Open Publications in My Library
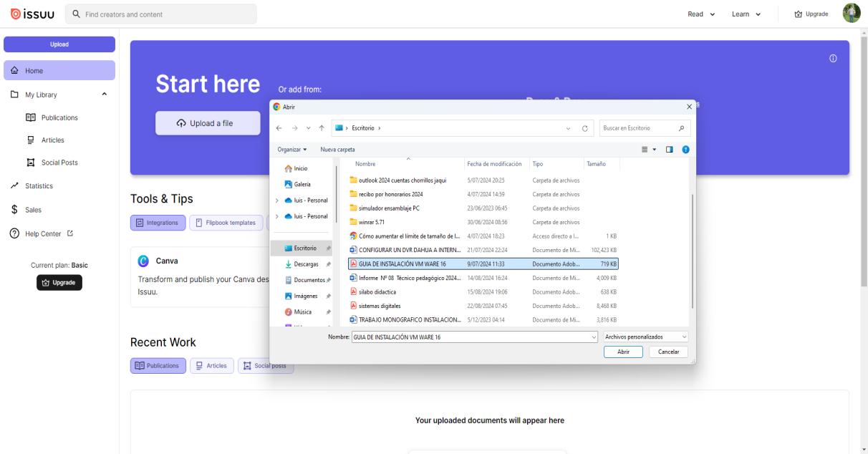Image resolution: width=868 pixels, height=454 pixels. point(59,117)
